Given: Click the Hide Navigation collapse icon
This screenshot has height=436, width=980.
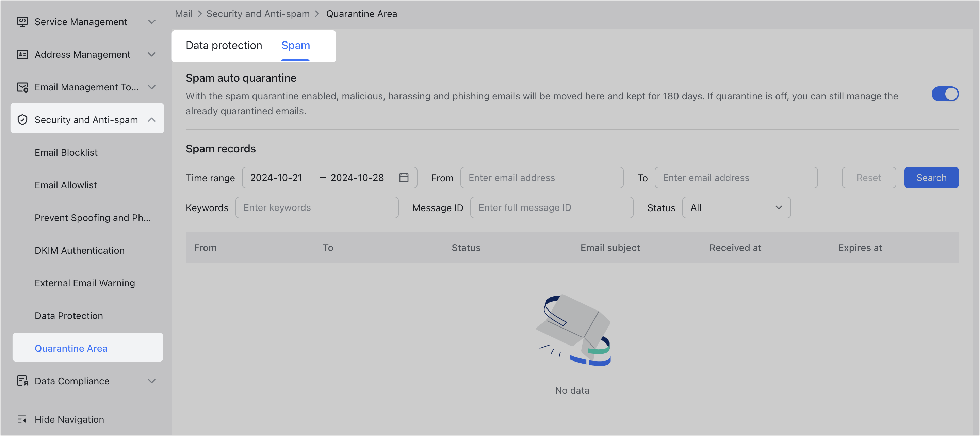Looking at the screenshot, I should click(x=22, y=419).
